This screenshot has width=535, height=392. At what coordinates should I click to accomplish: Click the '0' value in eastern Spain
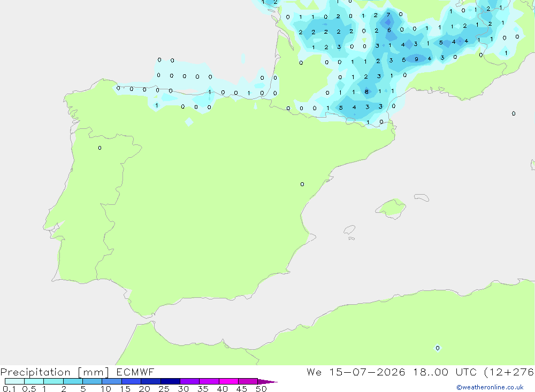tap(302, 184)
